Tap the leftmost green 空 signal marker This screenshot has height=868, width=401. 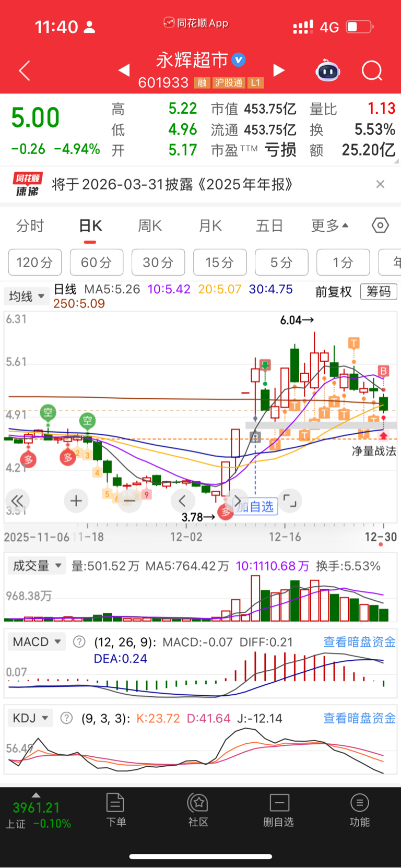pyautogui.click(x=48, y=413)
